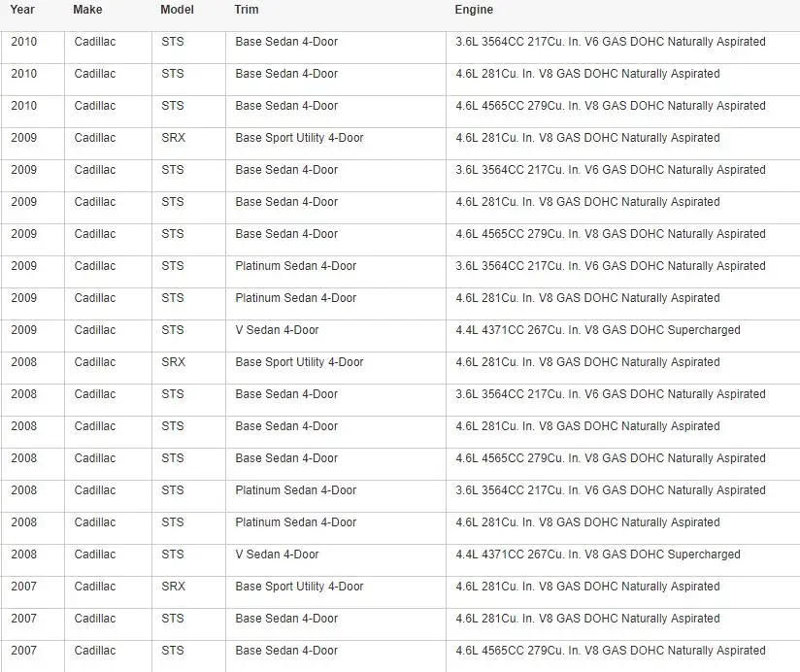Select 2007 STS row's 4.6L 281Cu engine cell

[587, 619]
